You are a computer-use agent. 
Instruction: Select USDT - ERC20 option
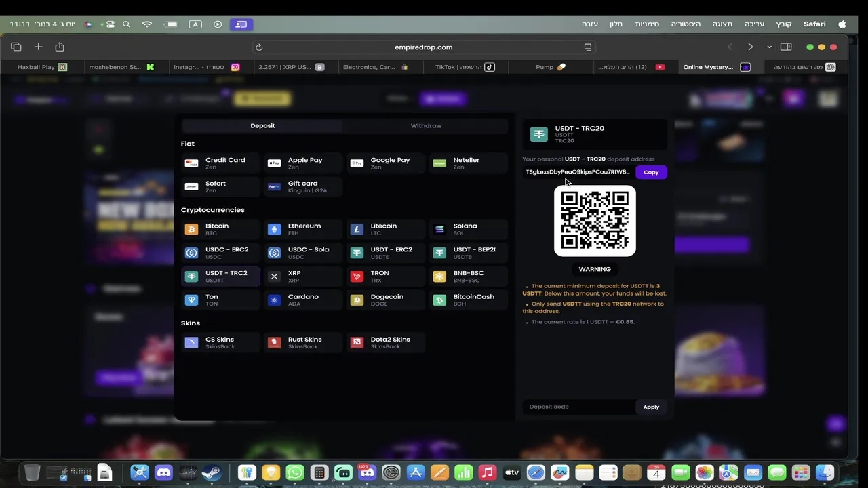tap(386, 253)
